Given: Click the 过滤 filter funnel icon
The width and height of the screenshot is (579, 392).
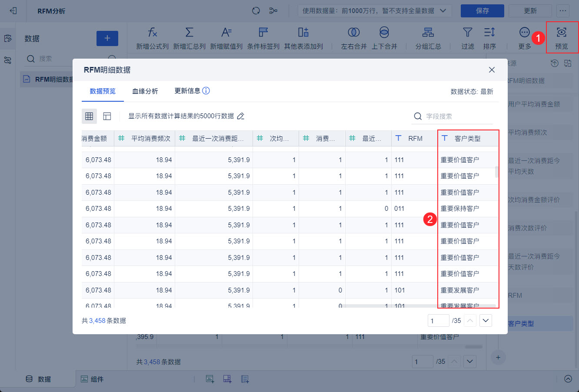Looking at the screenshot, I should tap(468, 33).
